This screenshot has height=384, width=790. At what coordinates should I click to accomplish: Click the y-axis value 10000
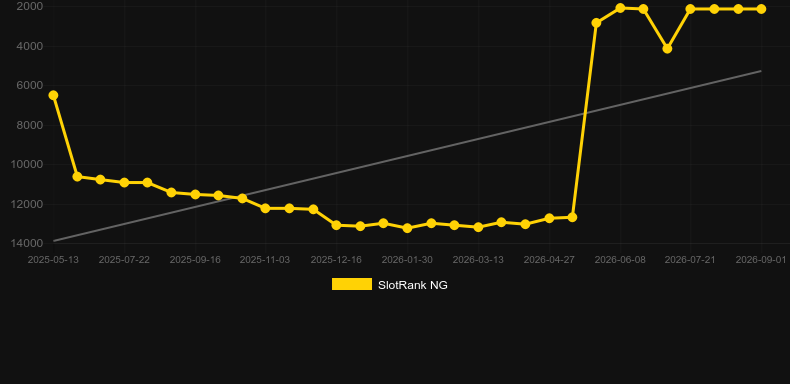27,164
